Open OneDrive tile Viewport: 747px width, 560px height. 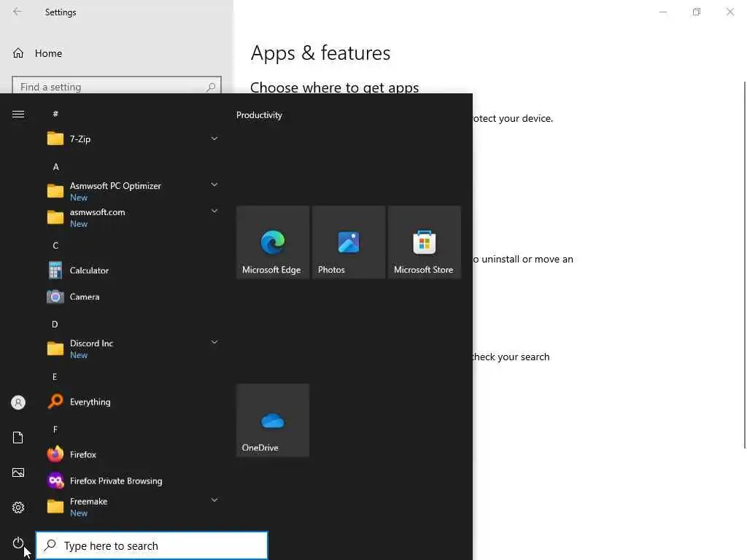click(273, 421)
